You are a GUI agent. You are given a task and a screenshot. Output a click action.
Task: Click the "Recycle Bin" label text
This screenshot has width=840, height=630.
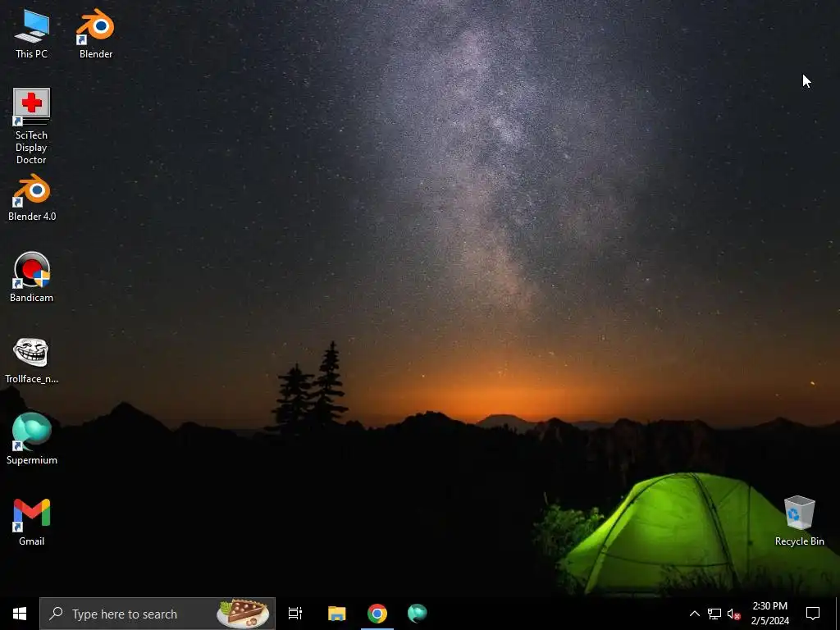coord(799,541)
